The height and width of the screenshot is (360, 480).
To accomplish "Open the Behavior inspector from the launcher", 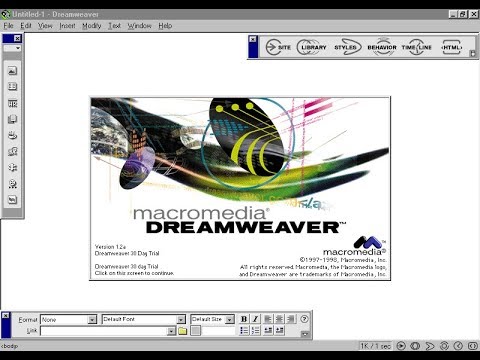I will pos(382,47).
